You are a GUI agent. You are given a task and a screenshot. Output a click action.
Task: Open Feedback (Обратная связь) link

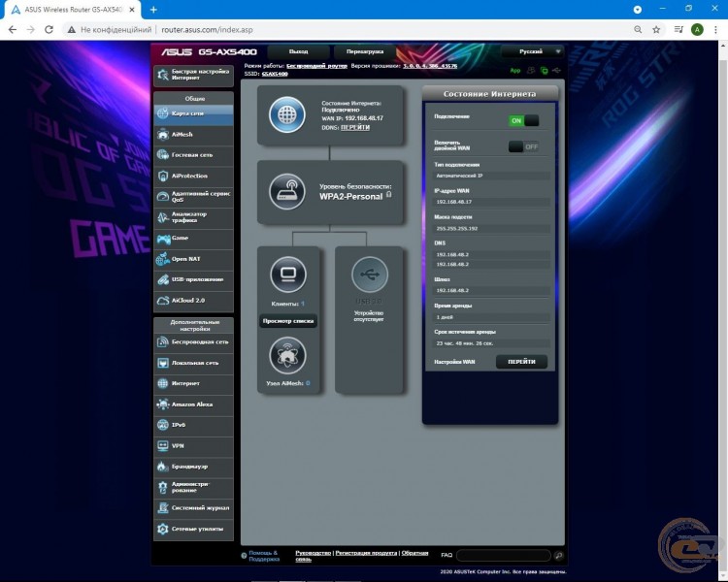414,553
